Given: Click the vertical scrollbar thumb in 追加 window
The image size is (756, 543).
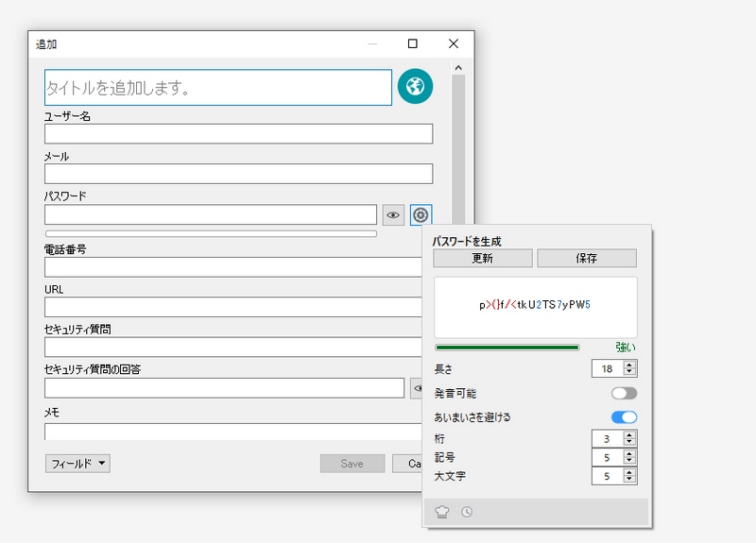Looking at the screenshot, I should [x=458, y=149].
